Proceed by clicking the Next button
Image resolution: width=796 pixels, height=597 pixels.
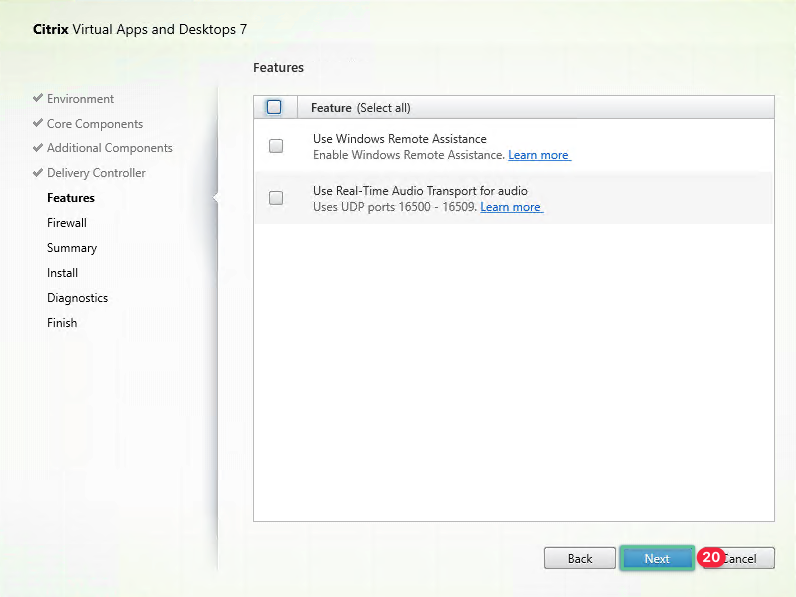[657, 559]
